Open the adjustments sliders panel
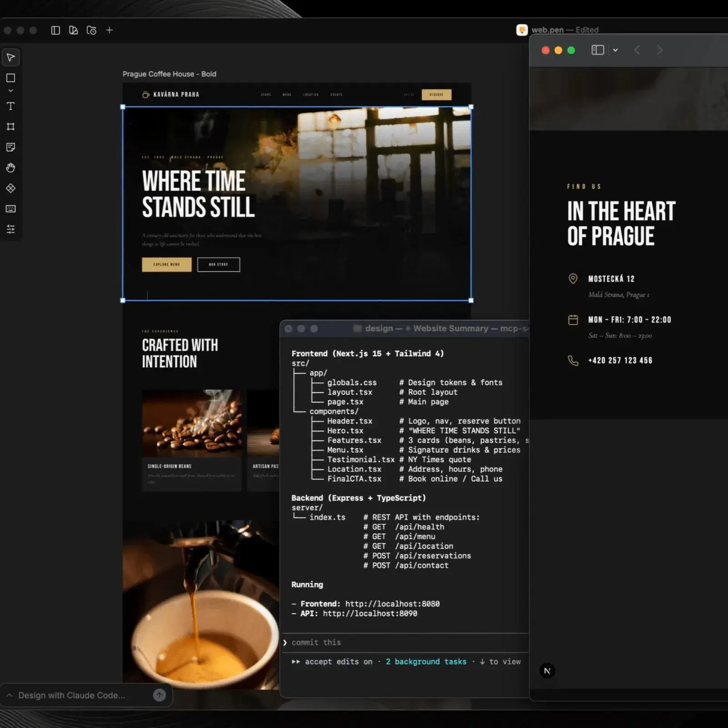Image resolution: width=728 pixels, height=728 pixels. click(11, 229)
